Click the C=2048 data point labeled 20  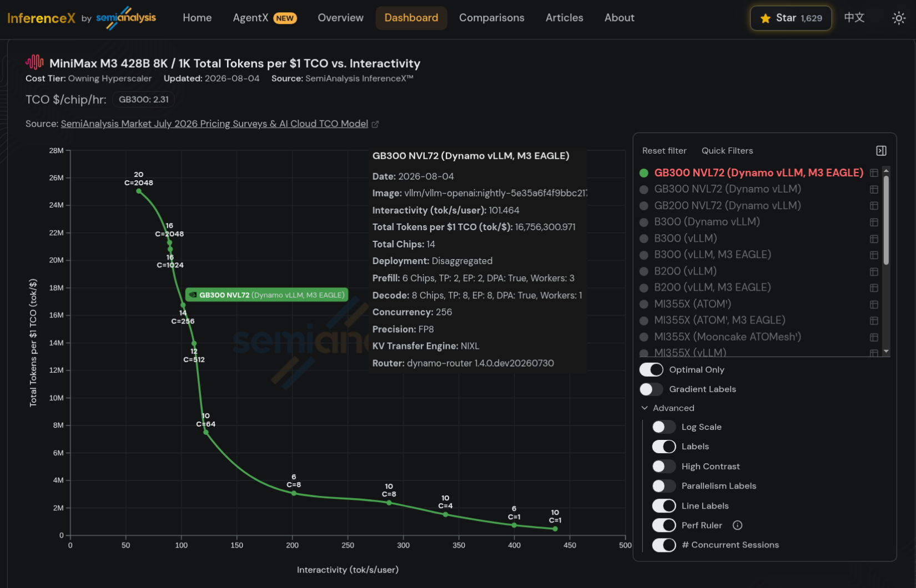[139, 191]
